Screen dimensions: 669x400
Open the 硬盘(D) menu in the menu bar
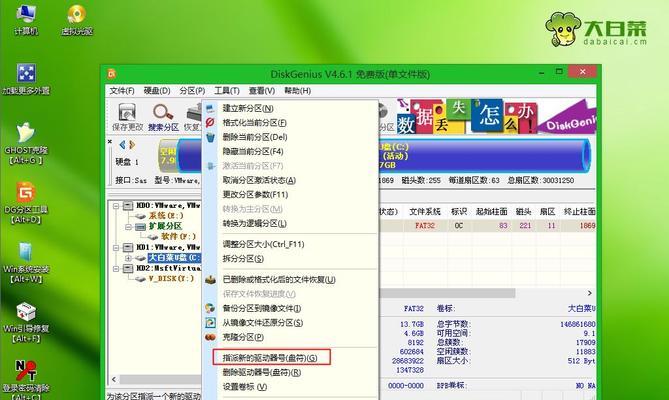pyautogui.click(x=154, y=91)
